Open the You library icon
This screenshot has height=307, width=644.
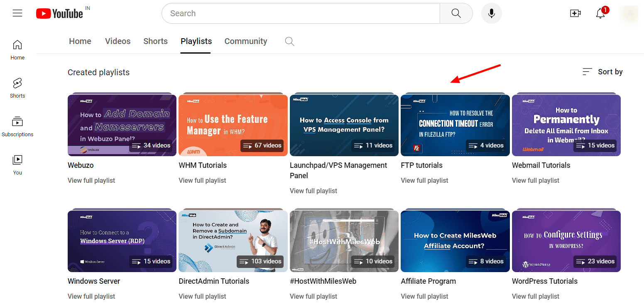[x=17, y=165]
